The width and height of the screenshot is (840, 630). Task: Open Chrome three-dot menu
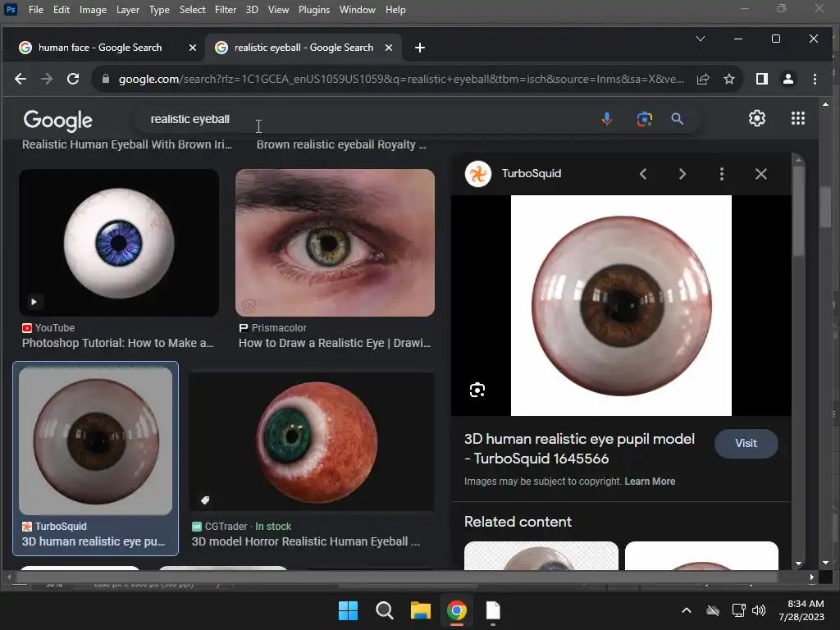pyautogui.click(x=815, y=80)
